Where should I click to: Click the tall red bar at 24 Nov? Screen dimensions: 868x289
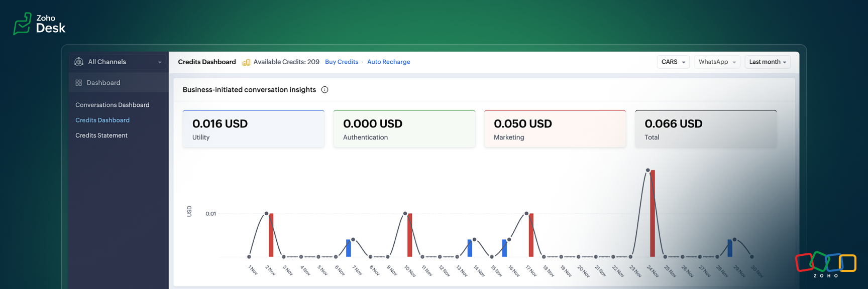tap(653, 214)
